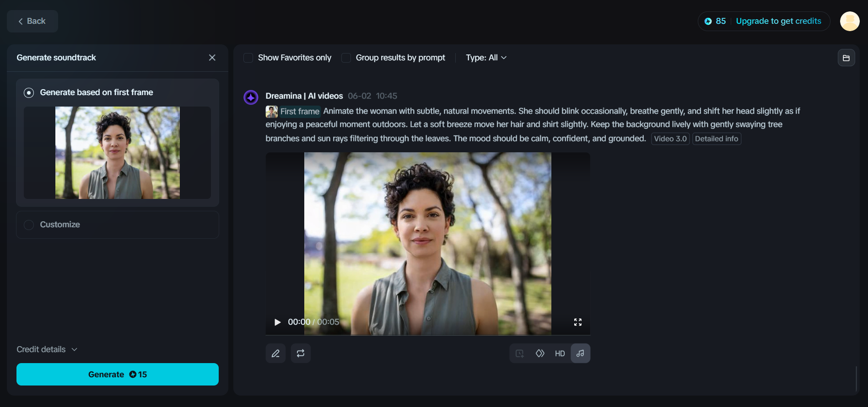The height and width of the screenshot is (407, 868).
Task: Expand Credit details
Action: pos(47,349)
